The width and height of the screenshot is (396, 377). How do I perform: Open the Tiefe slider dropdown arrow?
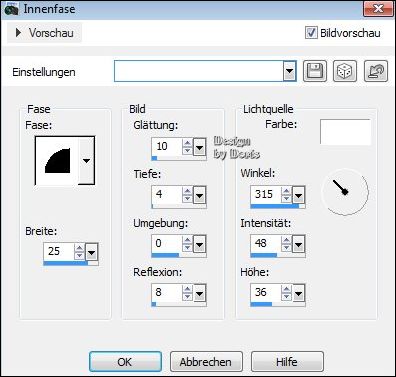tap(199, 195)
